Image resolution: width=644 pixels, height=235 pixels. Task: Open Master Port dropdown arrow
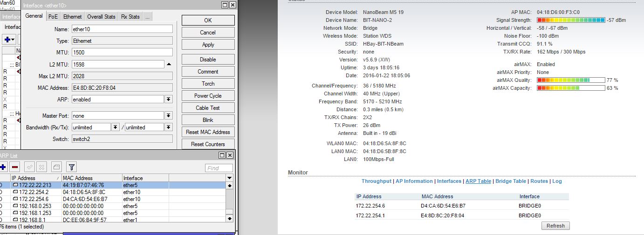(x=169, y=116)
